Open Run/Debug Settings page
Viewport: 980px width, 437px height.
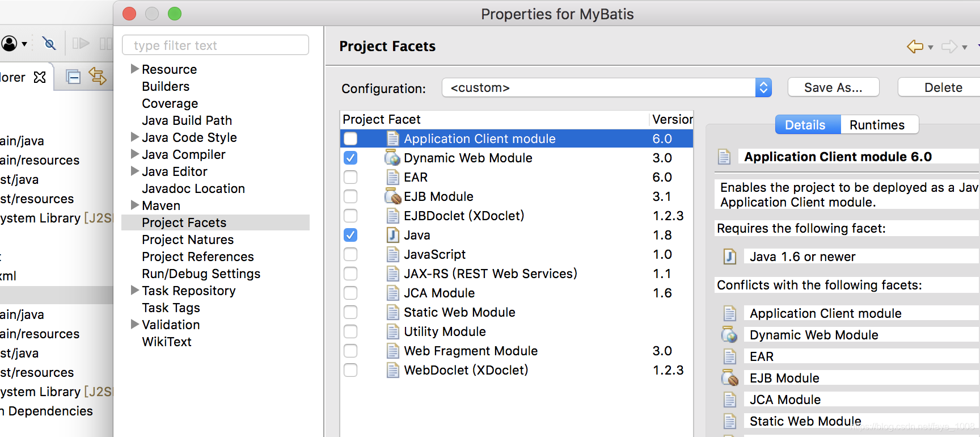(x=201, y=274)
